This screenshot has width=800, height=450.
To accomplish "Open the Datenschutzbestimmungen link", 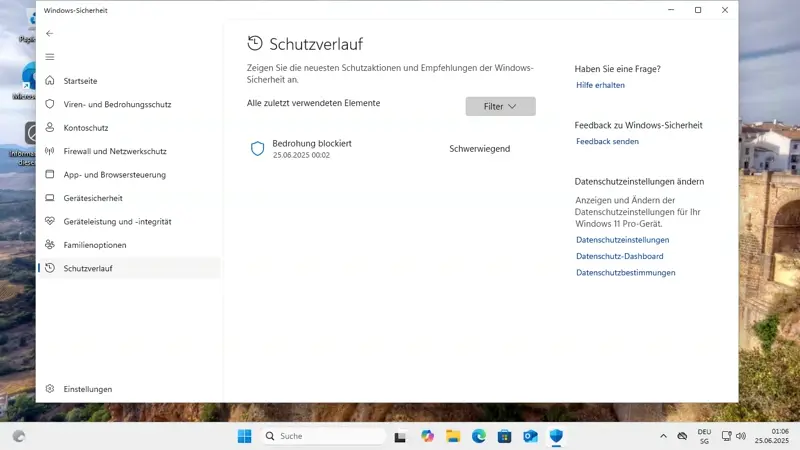I will (626, 272).
